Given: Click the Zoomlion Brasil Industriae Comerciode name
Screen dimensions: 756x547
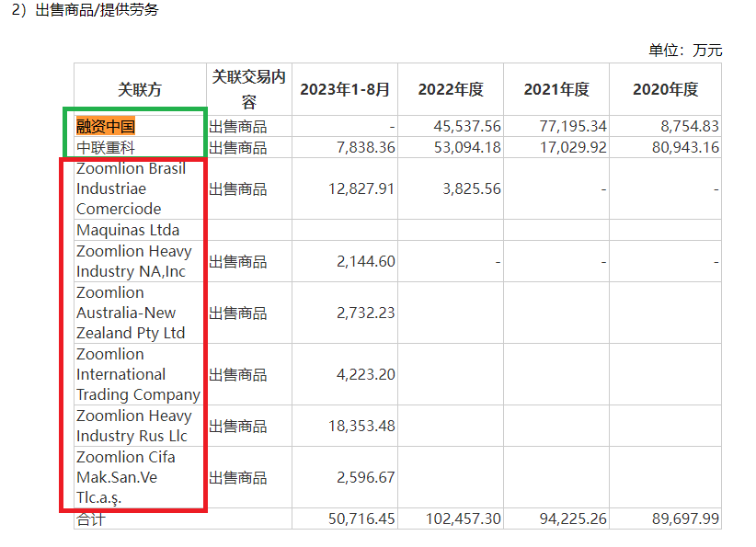Looking at the screenshot, I should point(132,188).
